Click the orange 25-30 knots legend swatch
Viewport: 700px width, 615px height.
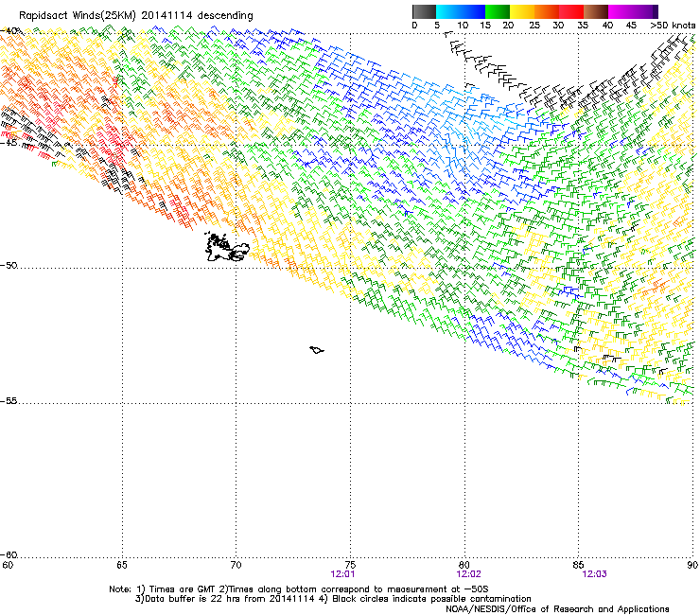tap(547, 11)
